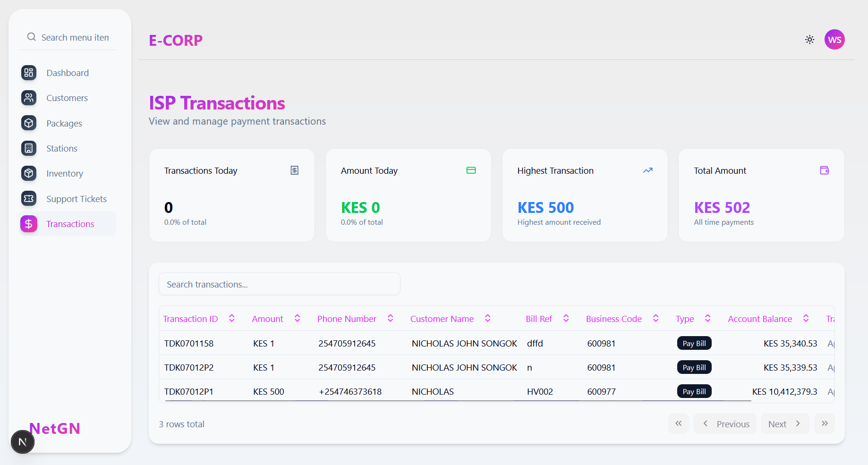The width and height of the screenshot is (868, 465).
Task: Click the Search menu items field
Action: (75, 37)
